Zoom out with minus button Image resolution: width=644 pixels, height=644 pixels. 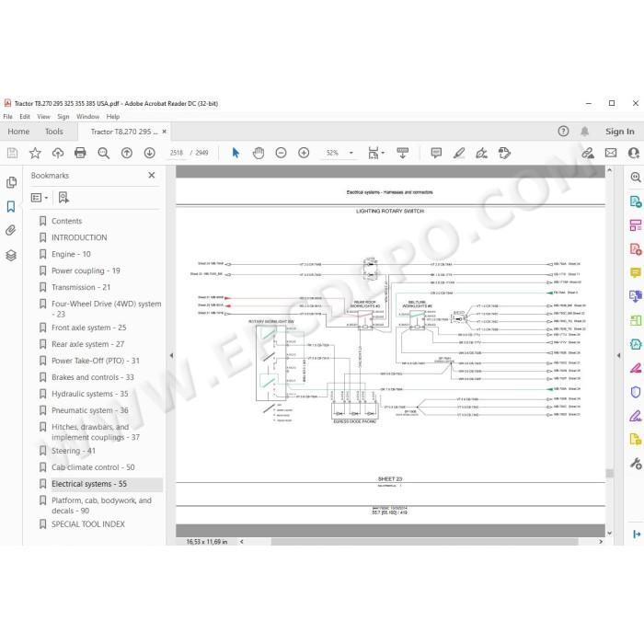281,154
